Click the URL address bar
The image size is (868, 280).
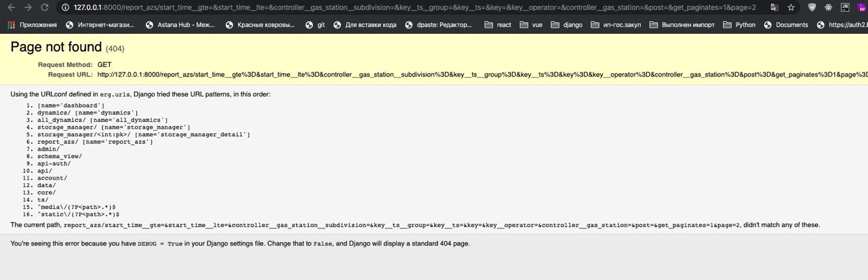click(x=414, y=7)
